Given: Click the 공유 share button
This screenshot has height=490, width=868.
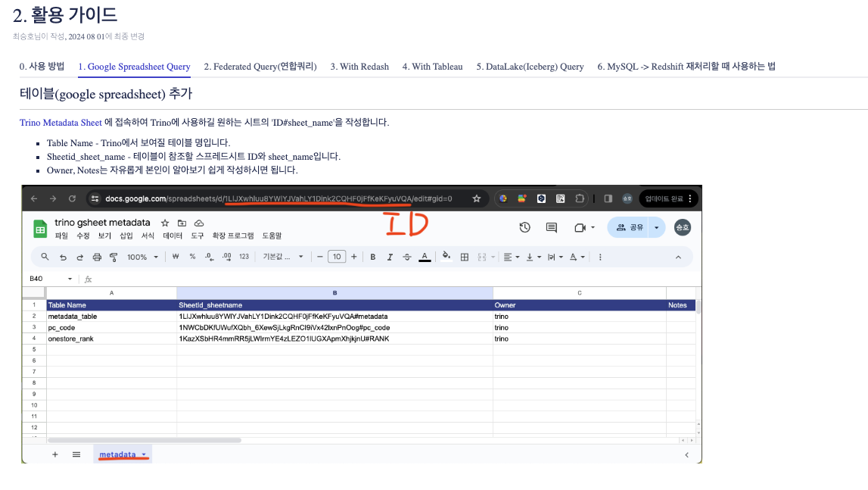Looking at the screenshot, I should coord(630,227).
